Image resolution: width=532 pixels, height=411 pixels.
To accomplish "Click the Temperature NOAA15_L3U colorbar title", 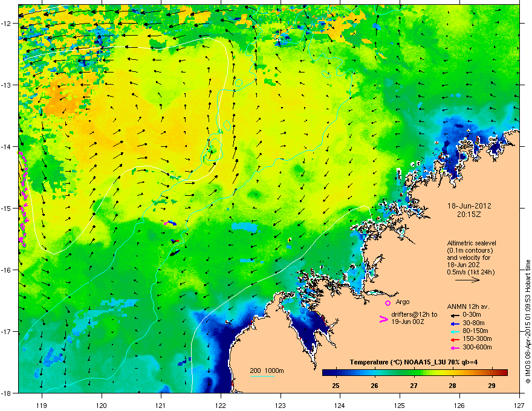I will [x=414, y=362].
